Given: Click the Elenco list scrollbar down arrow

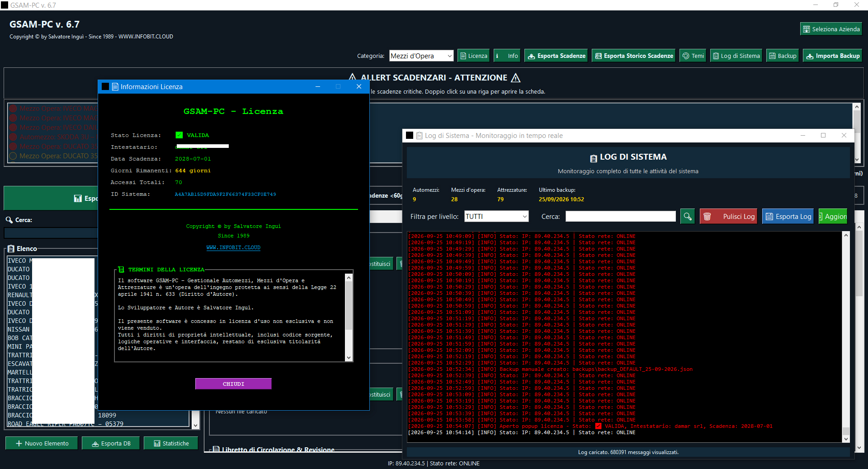Looking at the screenshot, I should point(195,425).
